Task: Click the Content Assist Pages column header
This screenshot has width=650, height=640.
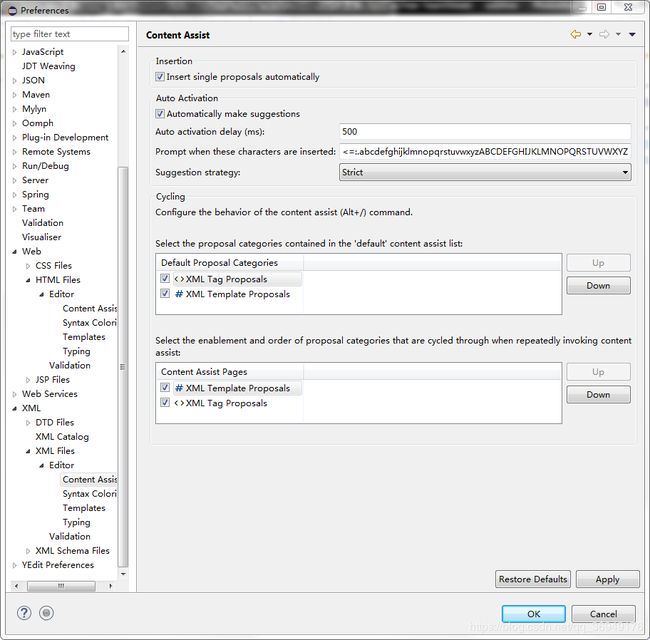Action: coord(230,372)
